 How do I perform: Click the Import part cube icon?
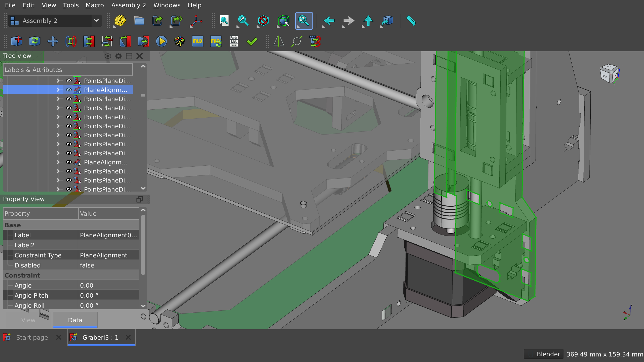click(x=17, y=41)
